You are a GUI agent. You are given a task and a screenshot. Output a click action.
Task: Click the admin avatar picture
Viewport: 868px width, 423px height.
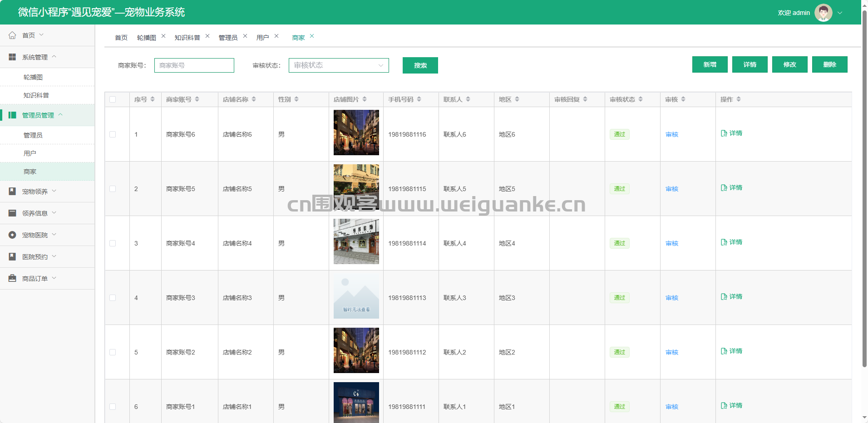(x=823, y=13)
